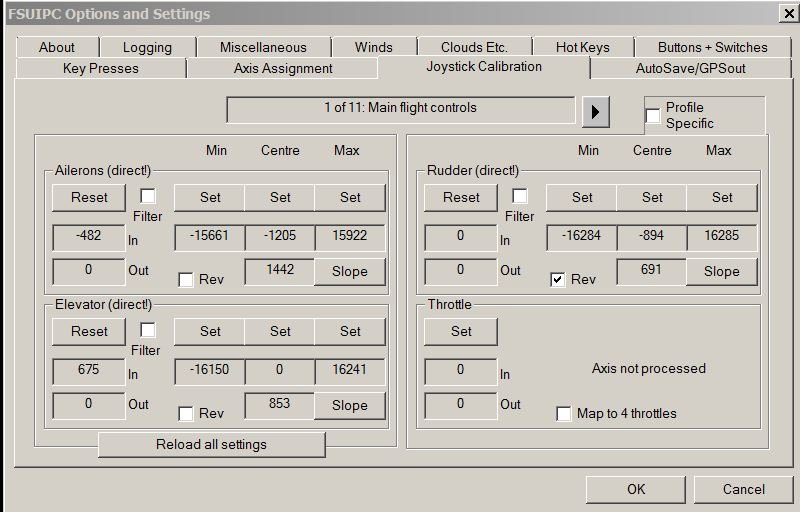
Task: Open Buttons + Switches tab
Action: (713, 47)
